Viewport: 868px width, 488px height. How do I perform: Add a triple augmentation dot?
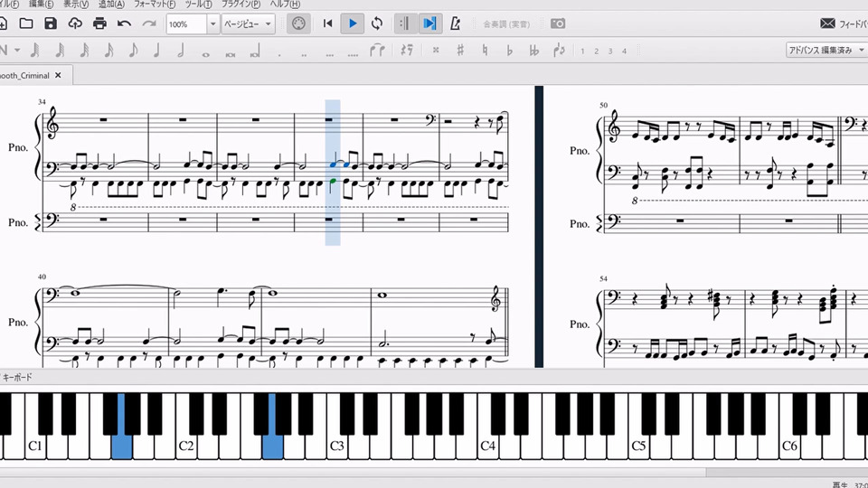329,55
